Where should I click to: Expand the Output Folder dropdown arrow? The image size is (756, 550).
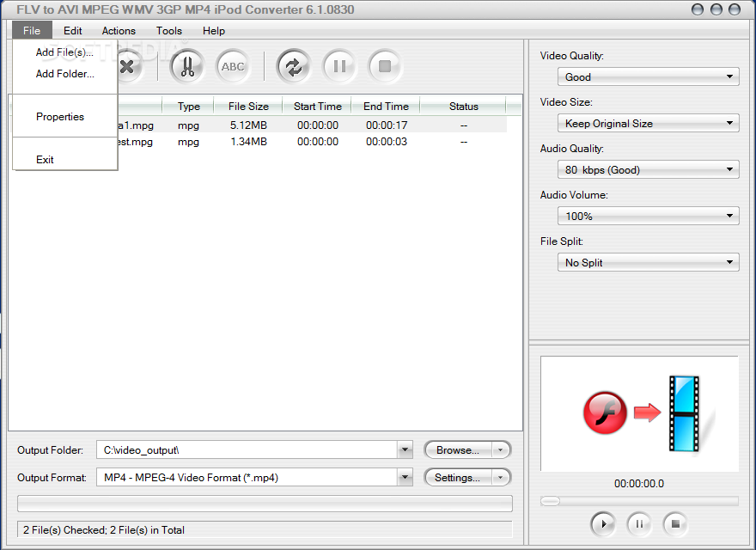pyautogui.click(x=405, y=449)
